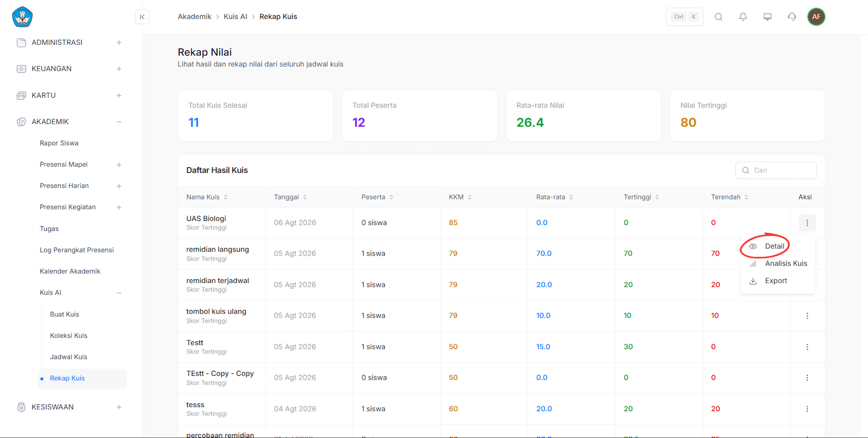Open the three-dot actions for Testt row
This screenshot has width=868, height=438.
(x=807, y=347)
